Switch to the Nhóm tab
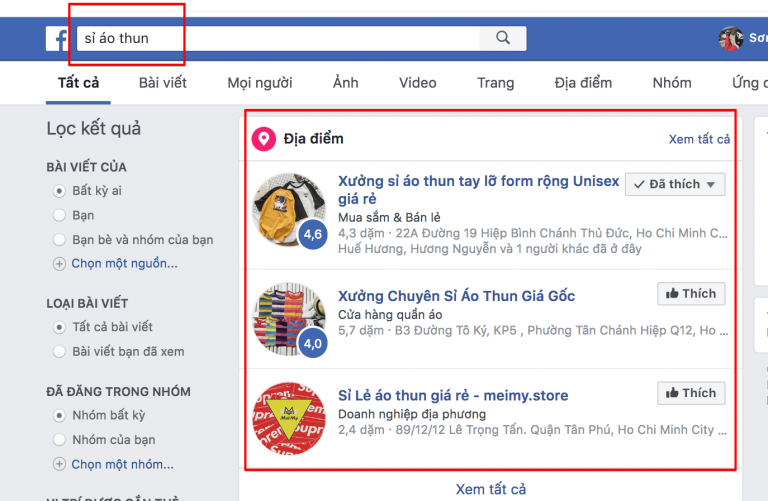 (672, 83)
